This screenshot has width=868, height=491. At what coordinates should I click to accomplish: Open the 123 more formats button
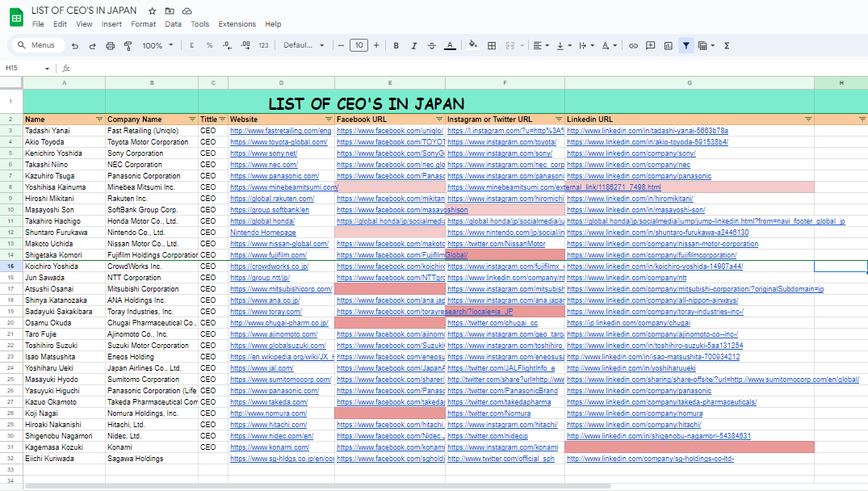tap(263, 45)
